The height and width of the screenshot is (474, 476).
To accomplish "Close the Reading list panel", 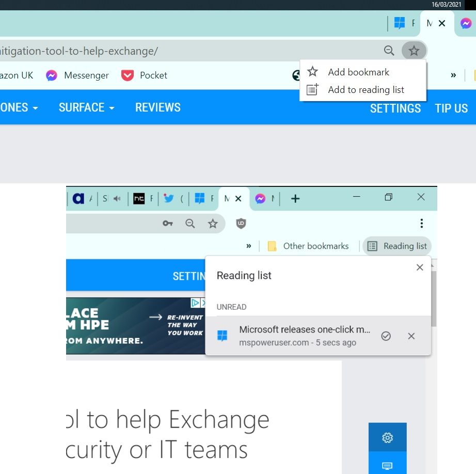I will click(420, 267).
